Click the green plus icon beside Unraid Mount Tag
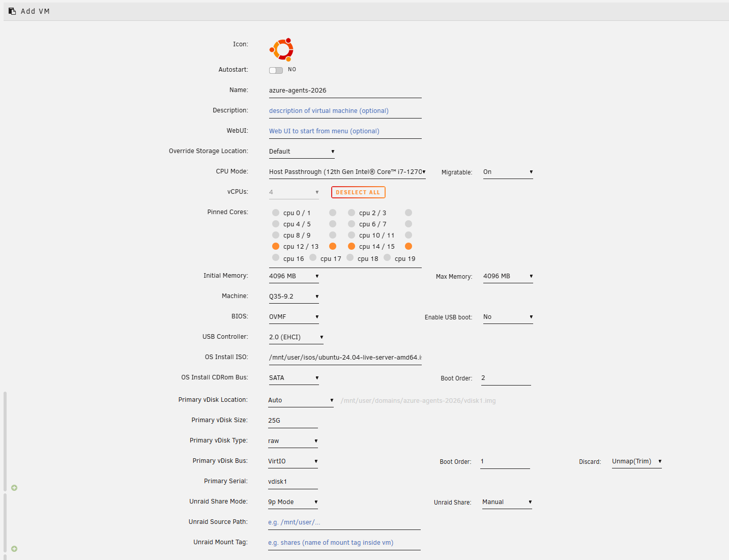729x560 pixels. pyautogui.click(x=14, y=549)
